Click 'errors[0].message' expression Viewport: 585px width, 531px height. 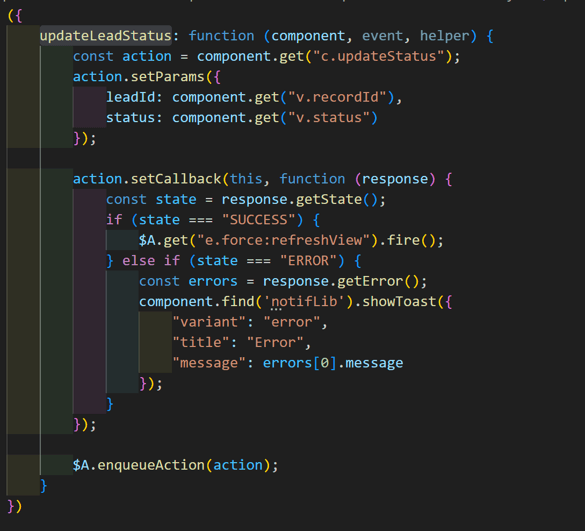pos(333,363)
